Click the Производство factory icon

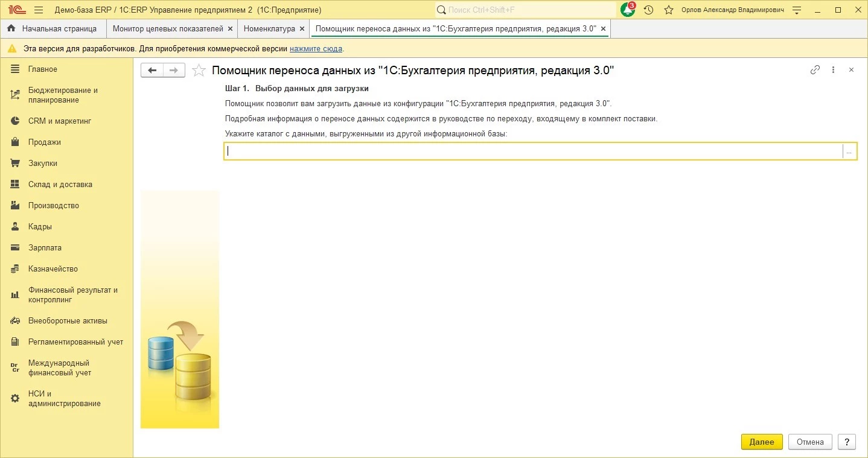(16, 205)
